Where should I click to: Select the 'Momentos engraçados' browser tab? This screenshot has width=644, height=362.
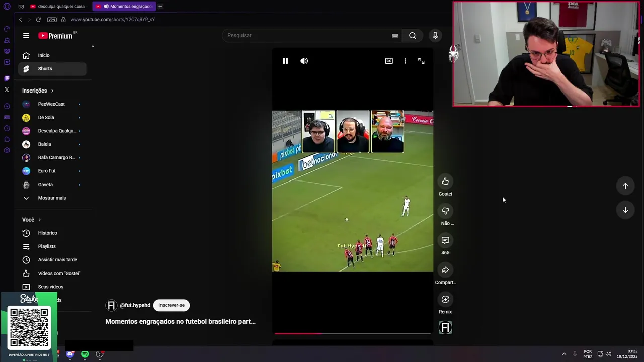pos(125,6)
